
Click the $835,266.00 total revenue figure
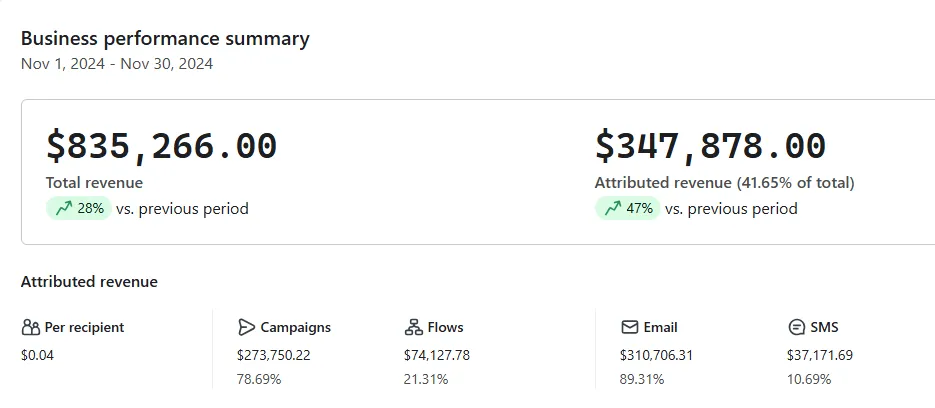tap(161, 146)
